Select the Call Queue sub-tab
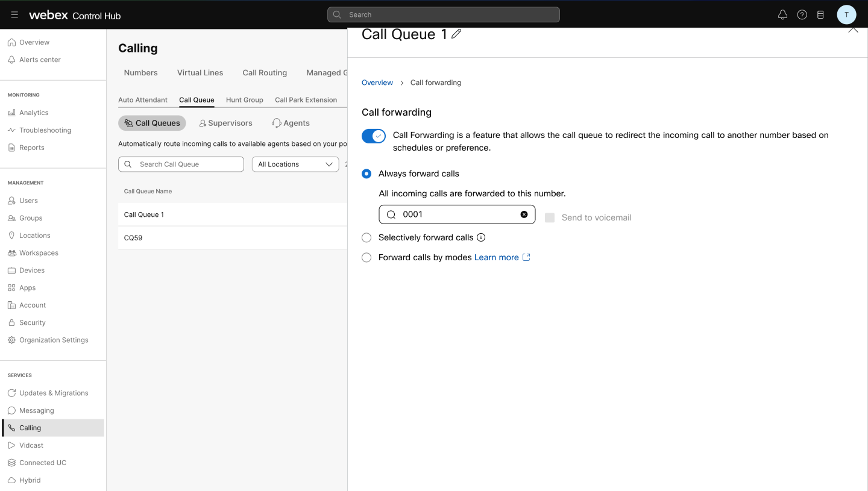This screenshot has width=868, height=491. pyautogui.click(x=197, y=100)
